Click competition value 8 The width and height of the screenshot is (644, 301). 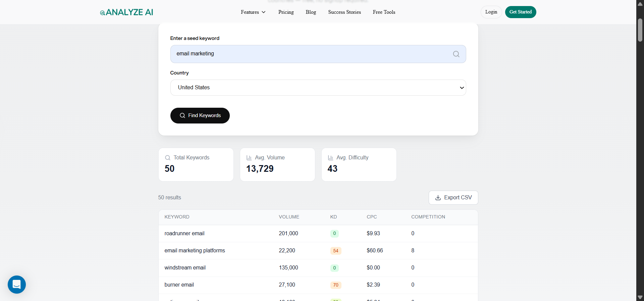413,251
